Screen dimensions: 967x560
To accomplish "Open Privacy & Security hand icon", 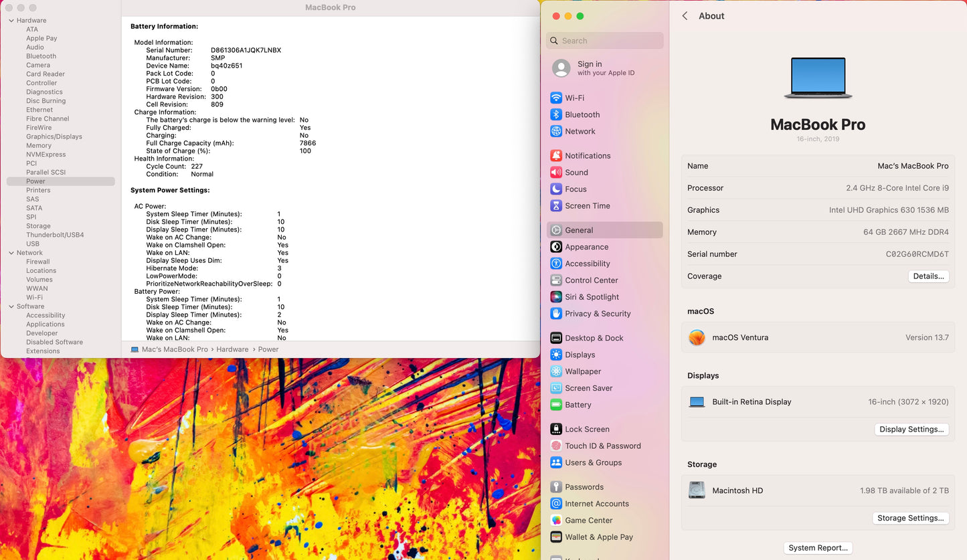I will pos(556,314).
